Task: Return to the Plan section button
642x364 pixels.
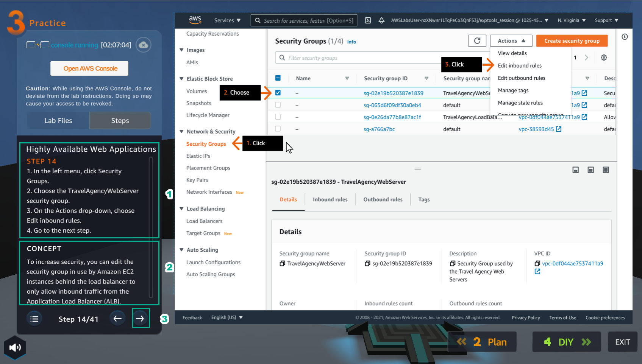Action: click(x=482, y=342)
